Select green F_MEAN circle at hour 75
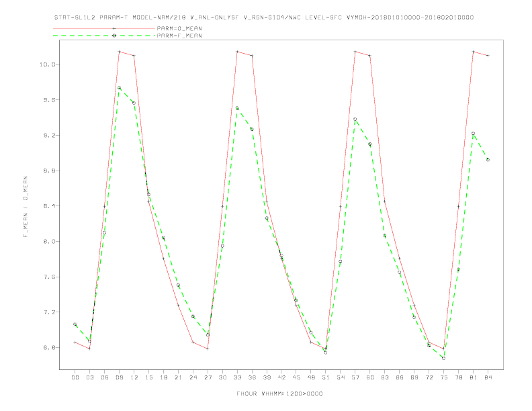This screenshot has width=532, height=411. [444, 358]
